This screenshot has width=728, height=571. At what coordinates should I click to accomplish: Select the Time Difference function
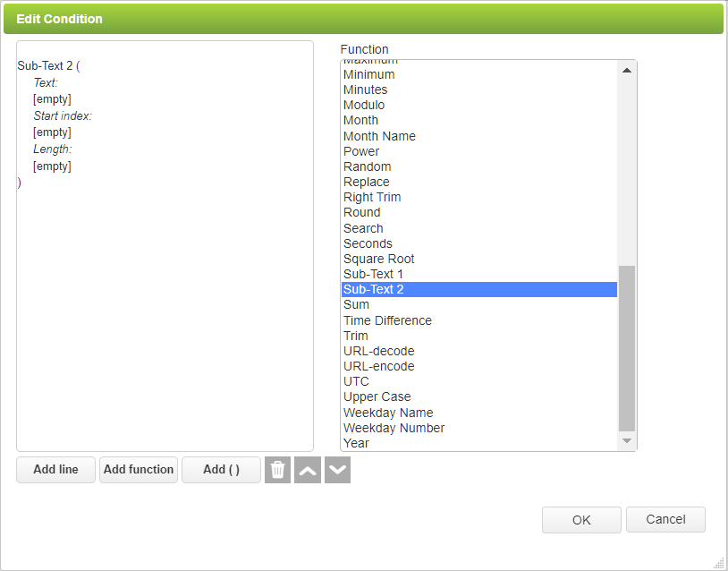click(479, 320)
